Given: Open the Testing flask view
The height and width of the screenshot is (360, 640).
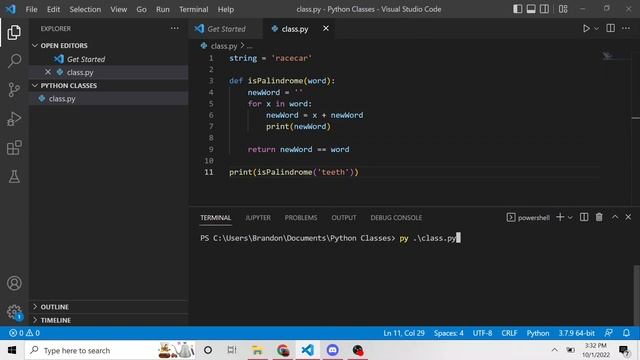Looking at the screenshot, I should click(x=14, y=177).
